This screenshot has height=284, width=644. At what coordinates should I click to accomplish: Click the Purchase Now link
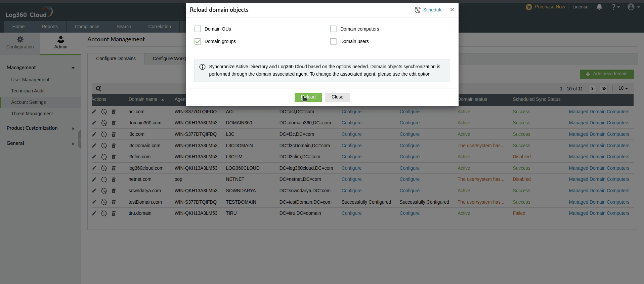tap(550, 7)
